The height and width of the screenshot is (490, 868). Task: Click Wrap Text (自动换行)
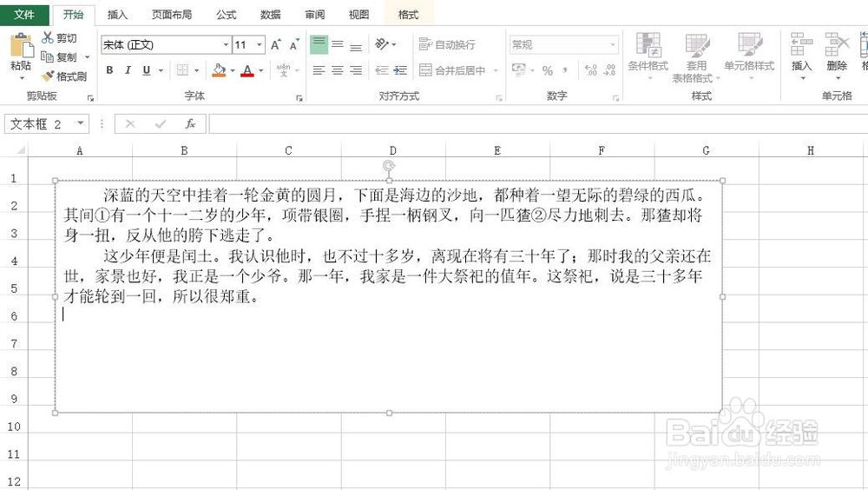[447, 44]
